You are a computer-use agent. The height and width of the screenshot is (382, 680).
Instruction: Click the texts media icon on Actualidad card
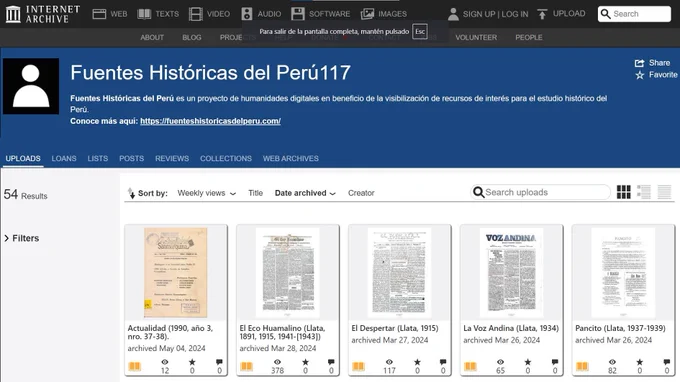click(x=135, y=366)
